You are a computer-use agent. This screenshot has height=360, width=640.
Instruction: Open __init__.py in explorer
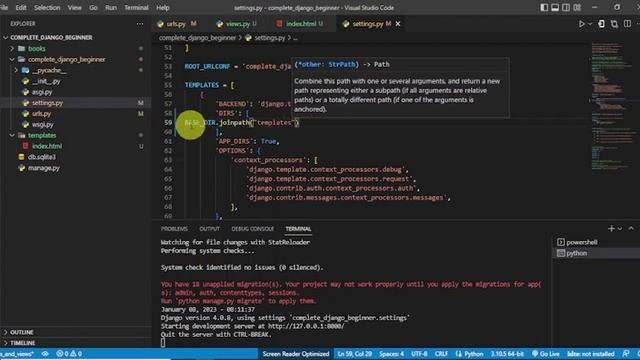(x=46, y=81)
